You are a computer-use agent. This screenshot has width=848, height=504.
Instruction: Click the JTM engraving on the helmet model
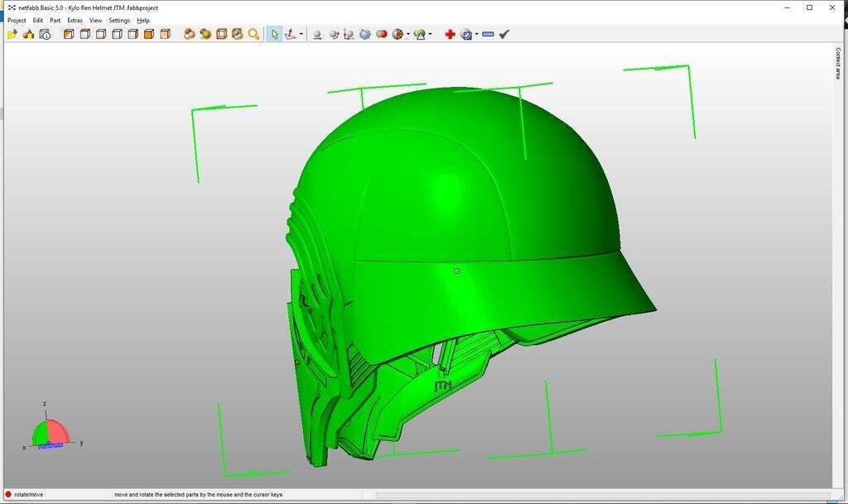[443, 386]
